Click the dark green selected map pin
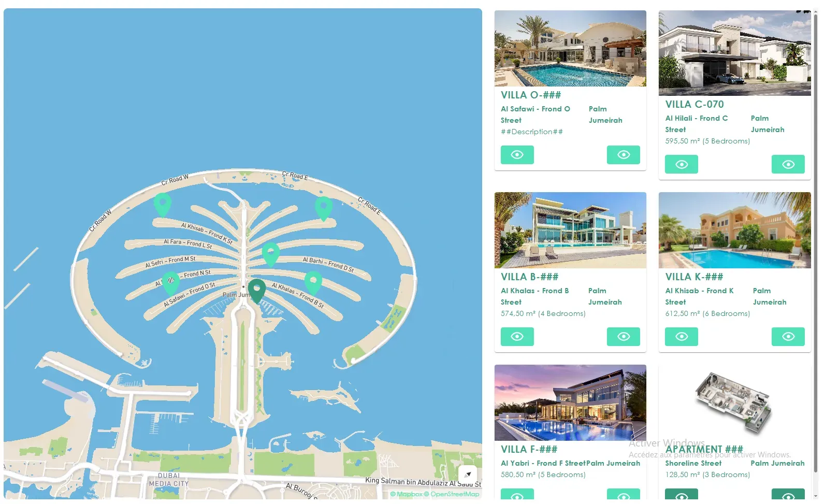The width and height of the screenshot is (825, 504). pos(256,290)
